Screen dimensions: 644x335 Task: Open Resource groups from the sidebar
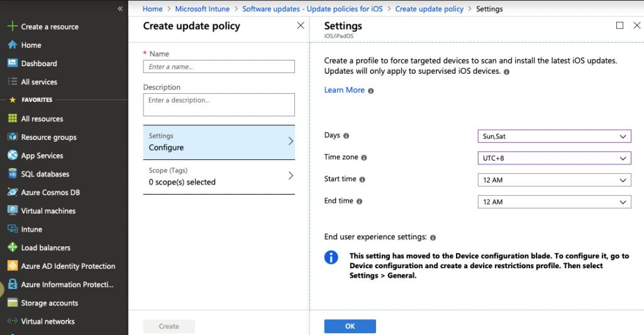[x=49, y=137]
